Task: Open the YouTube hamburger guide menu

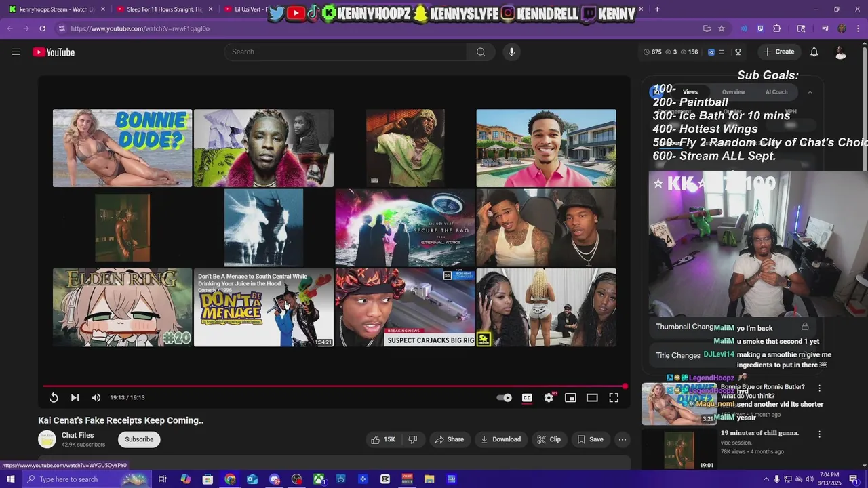Action: click(x=16, y=52)
